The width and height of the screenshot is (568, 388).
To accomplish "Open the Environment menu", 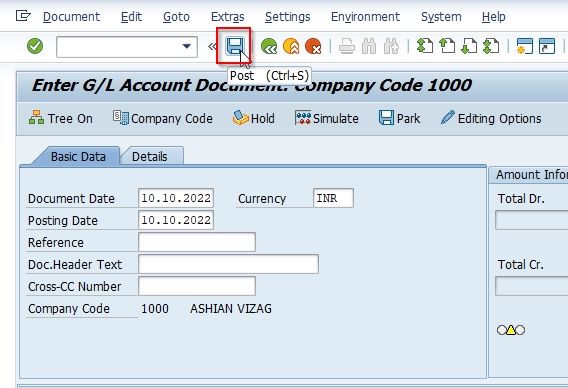I will click(x=365, y=17).
